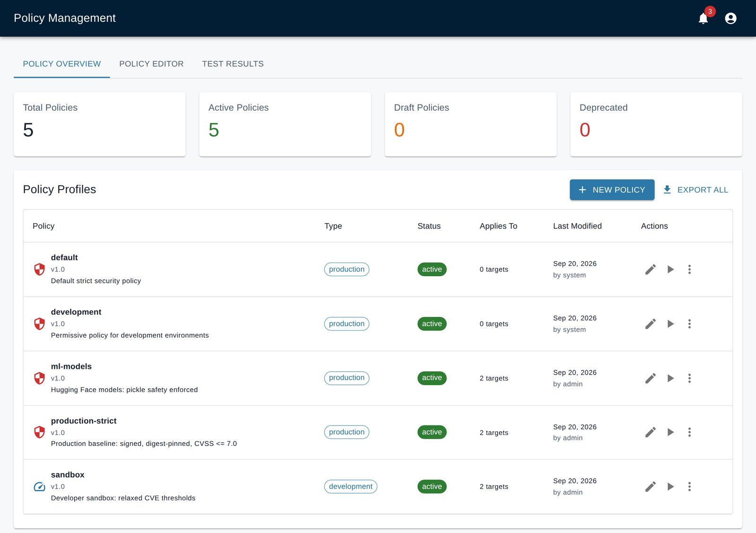Viewport: 756px width, 533px height.
Task: Edit the ml-models policy
Action: 651,378
